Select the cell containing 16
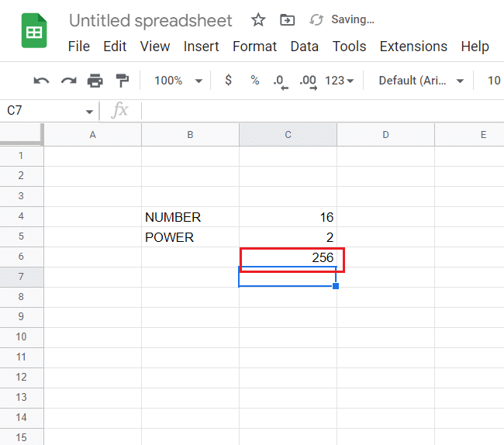The image size is (504, 445). click(x=288, y=217)
